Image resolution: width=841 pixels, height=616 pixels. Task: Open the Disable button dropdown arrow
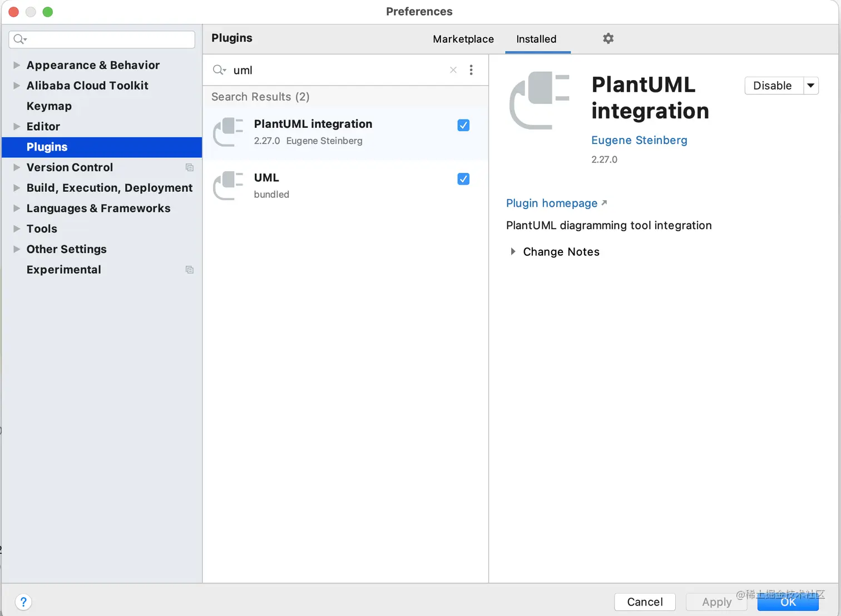click(x=811, y=86)
